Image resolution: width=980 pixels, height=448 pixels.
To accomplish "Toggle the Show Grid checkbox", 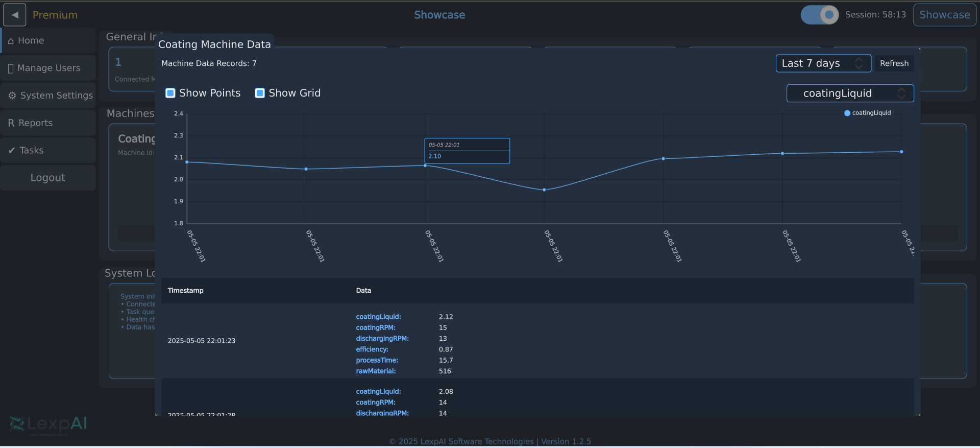I will (x=260, y=93).
